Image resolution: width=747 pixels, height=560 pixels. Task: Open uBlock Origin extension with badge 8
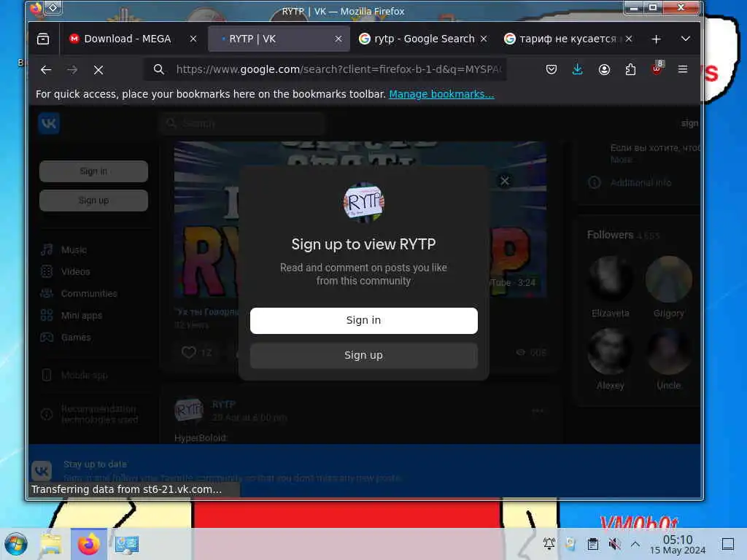pos(657,69)
